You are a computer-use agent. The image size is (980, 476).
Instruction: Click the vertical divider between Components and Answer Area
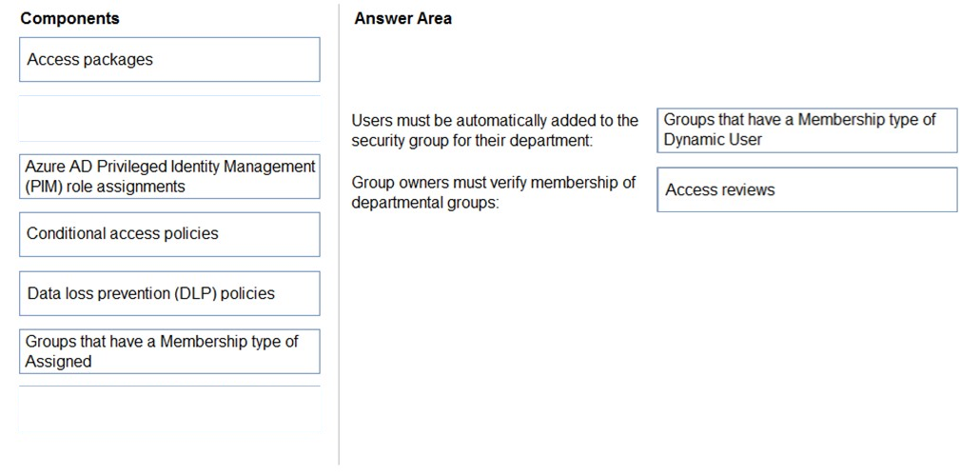[339, 234]
